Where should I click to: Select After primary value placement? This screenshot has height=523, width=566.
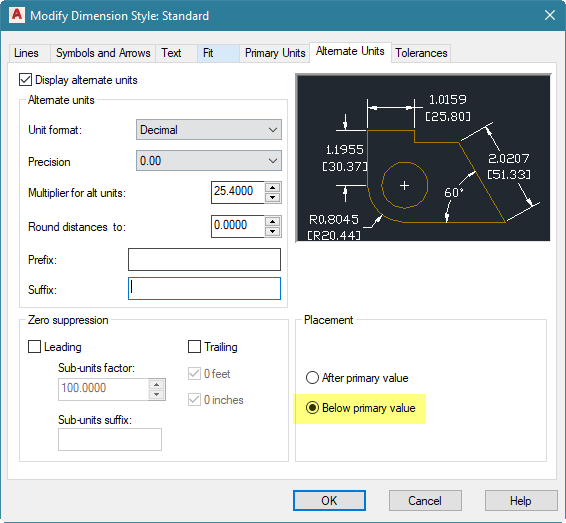pos(312,378)
